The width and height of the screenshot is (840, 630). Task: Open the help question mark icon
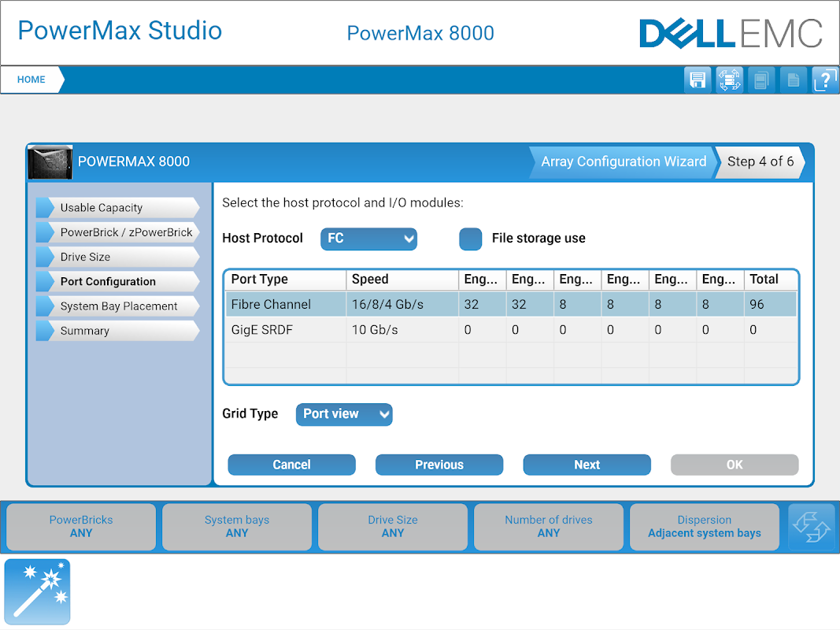pyautogui.click(x=826, y=80)
